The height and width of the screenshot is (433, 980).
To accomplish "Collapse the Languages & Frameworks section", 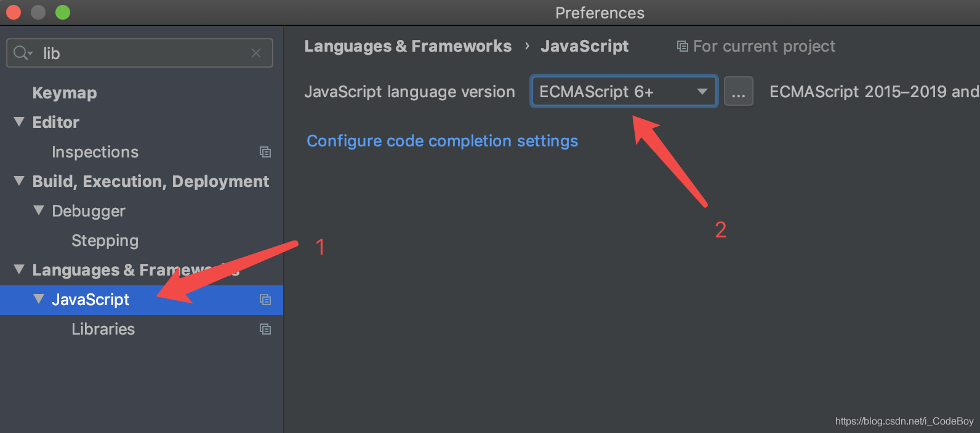I will tap(19, 269).
